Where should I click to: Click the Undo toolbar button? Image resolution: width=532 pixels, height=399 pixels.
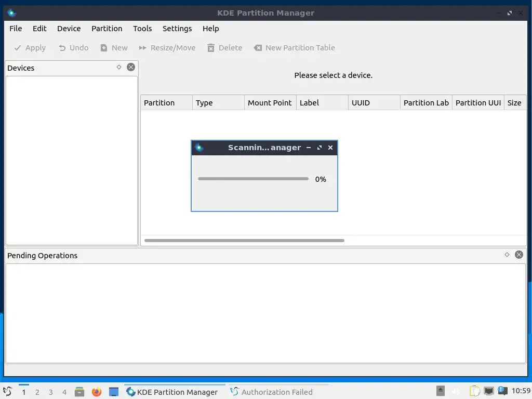point(74,48)
